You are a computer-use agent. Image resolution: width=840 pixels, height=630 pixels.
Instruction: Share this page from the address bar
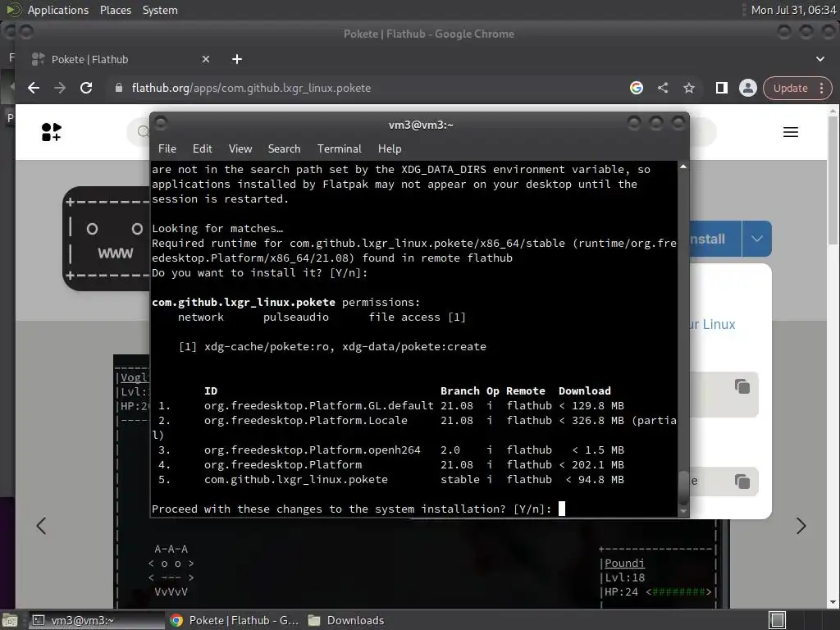coord(663,88)
